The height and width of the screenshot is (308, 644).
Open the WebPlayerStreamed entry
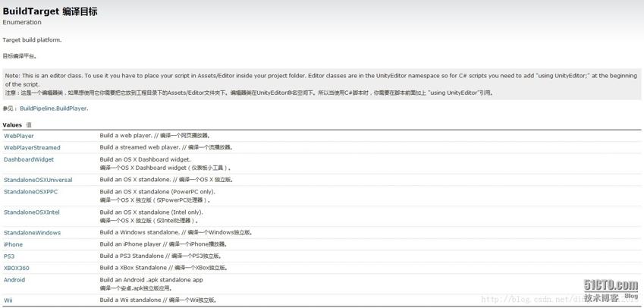point(32,147)
